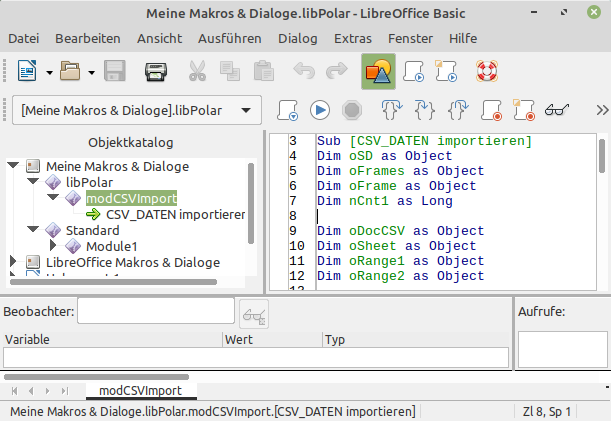Select Meine Makros & Dialoge root entry
611x421 pixels.
tap(117, 166)
